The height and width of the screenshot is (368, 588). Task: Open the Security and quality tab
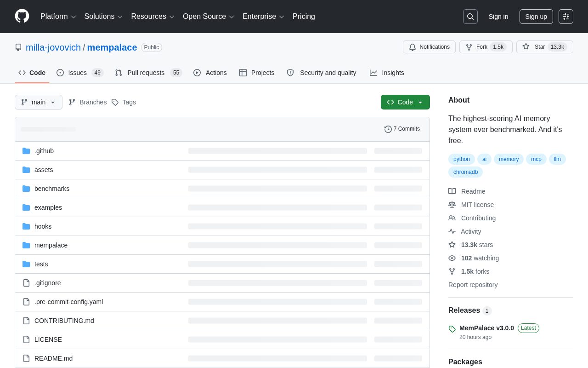click(x=322, y=73)
